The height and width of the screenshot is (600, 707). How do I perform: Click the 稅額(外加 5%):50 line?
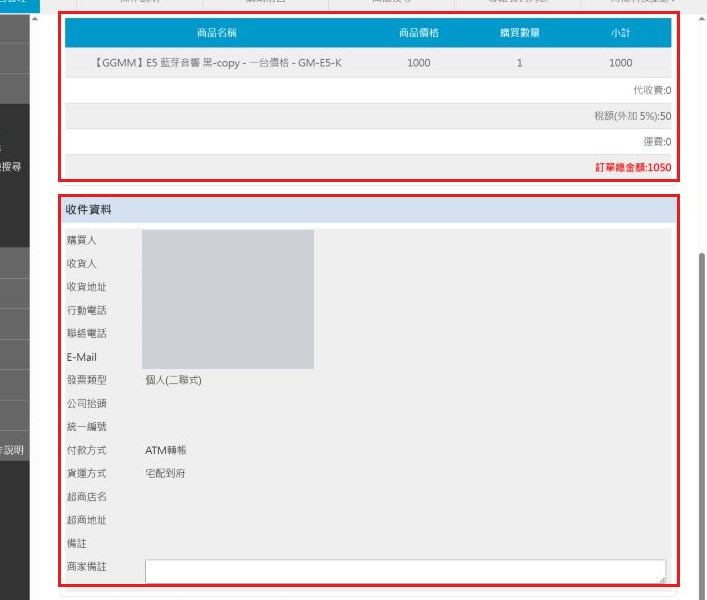(x=633, y=116)
